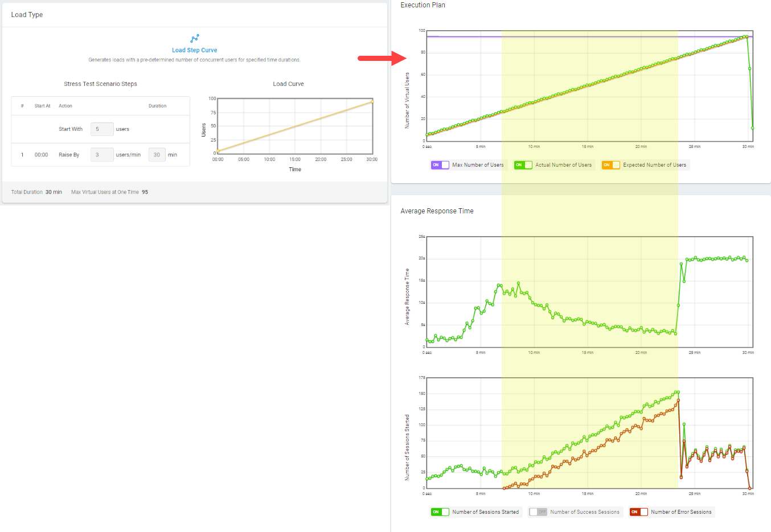Click the duration minutes input field
The width and height of the screenshot is (771, 532).
coord(157,155)
